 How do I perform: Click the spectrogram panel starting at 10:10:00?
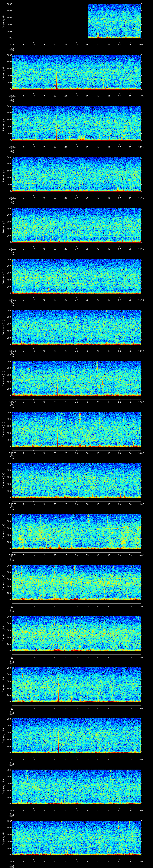click(x=77, y=72)
